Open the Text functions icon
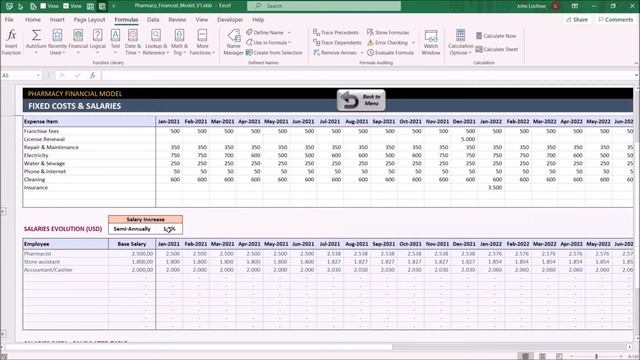 pos(116,36)
